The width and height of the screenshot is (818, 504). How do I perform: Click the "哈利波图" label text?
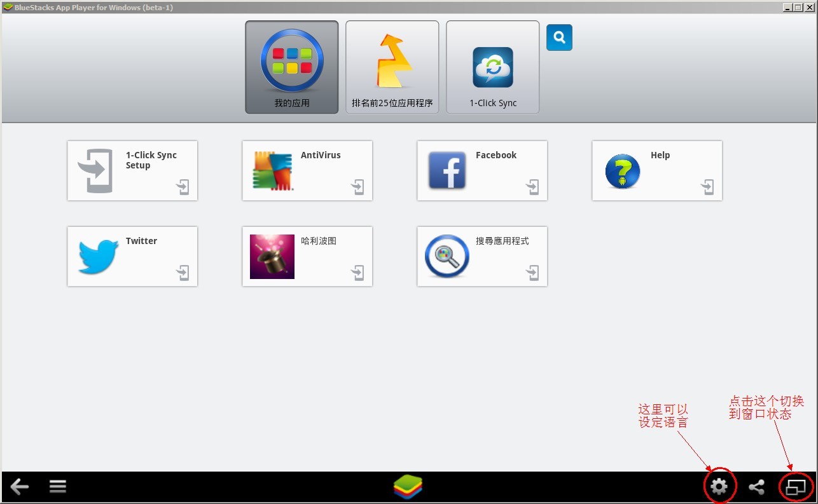point(319,241)
